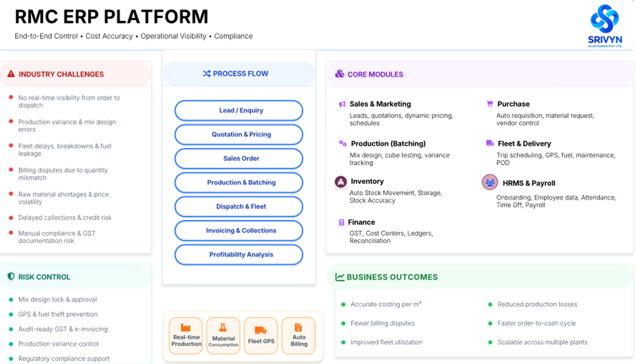Image resolution: width=637 pixels, height=364 pixels.
Task: Click the shuffle icon beside Process Flow
Action: coord(207,74)
